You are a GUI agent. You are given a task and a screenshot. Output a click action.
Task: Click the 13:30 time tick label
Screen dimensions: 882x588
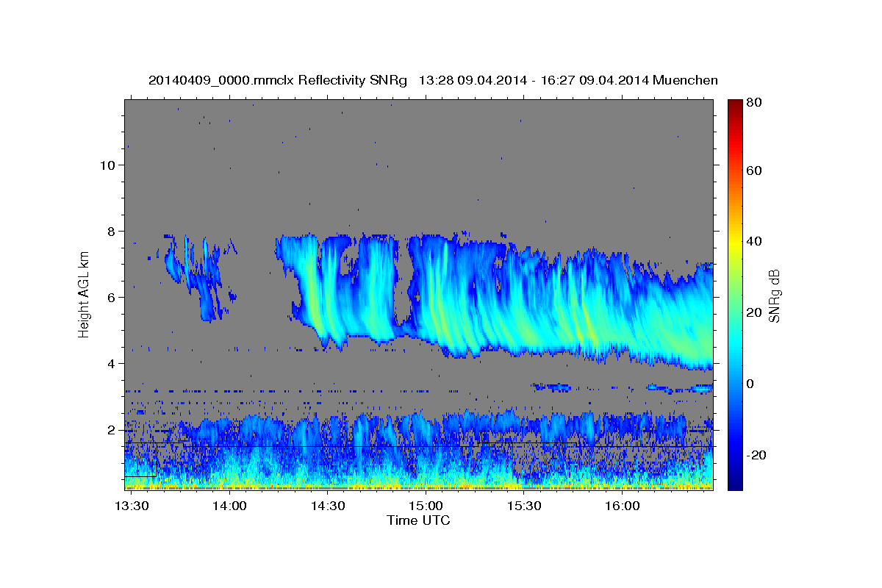tap(132, 506)
